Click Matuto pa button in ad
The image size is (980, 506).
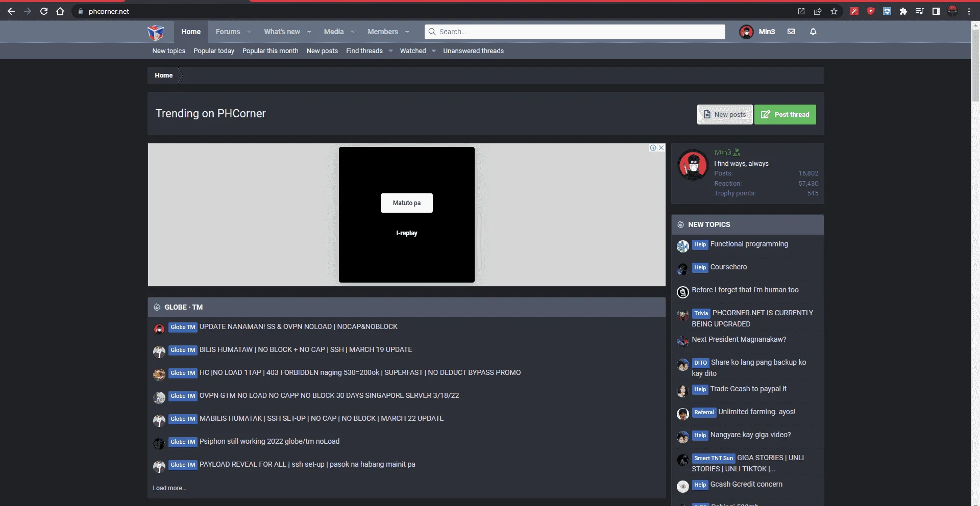[x=407, y=203]
